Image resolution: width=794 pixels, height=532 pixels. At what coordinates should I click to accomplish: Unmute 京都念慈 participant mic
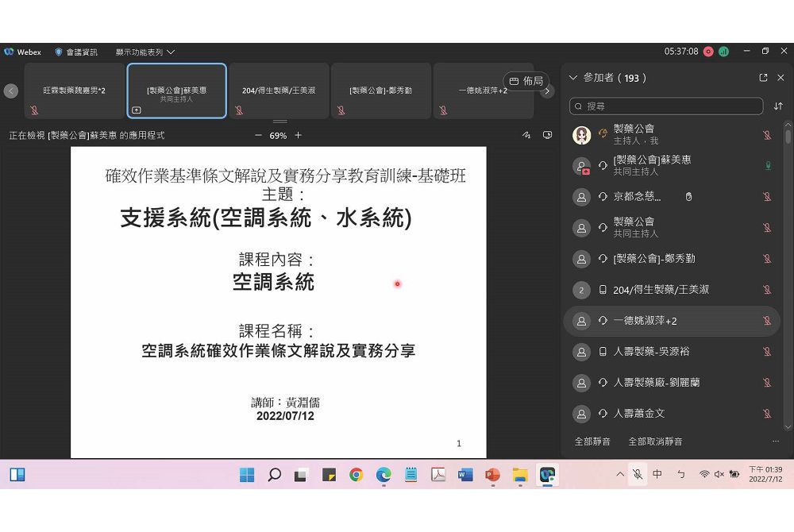767,196
